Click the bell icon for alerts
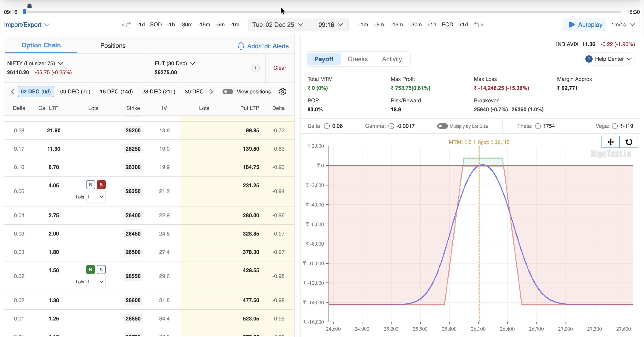Screen dimensions: 644x337 pos(241,46)
